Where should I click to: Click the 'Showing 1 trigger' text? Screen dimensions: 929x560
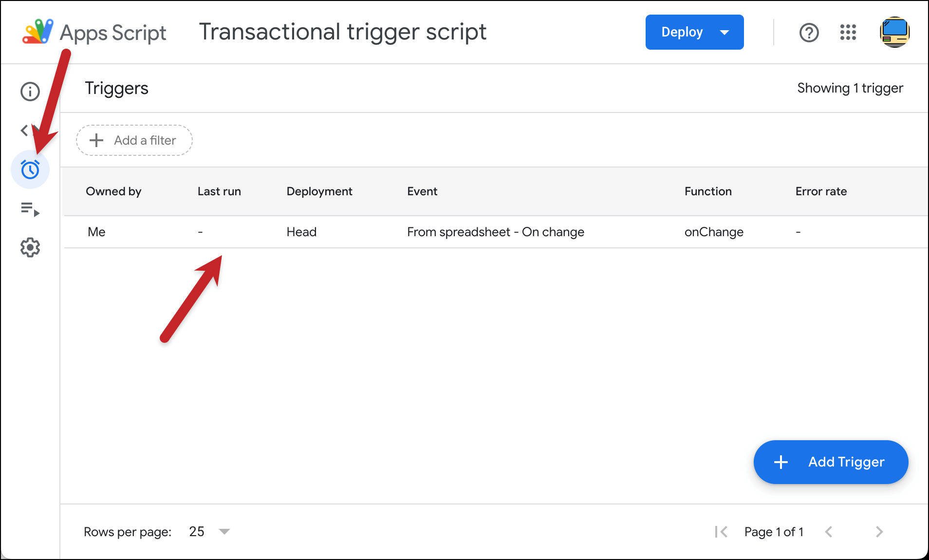[850, 88]
